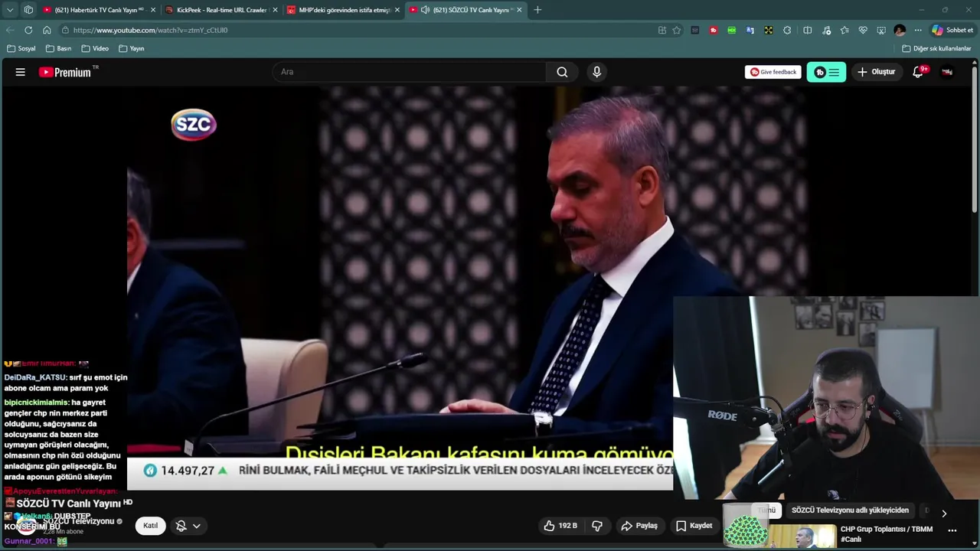980x551 pixels.
Task: Click the app install icon in address bar
Action: 662,30
